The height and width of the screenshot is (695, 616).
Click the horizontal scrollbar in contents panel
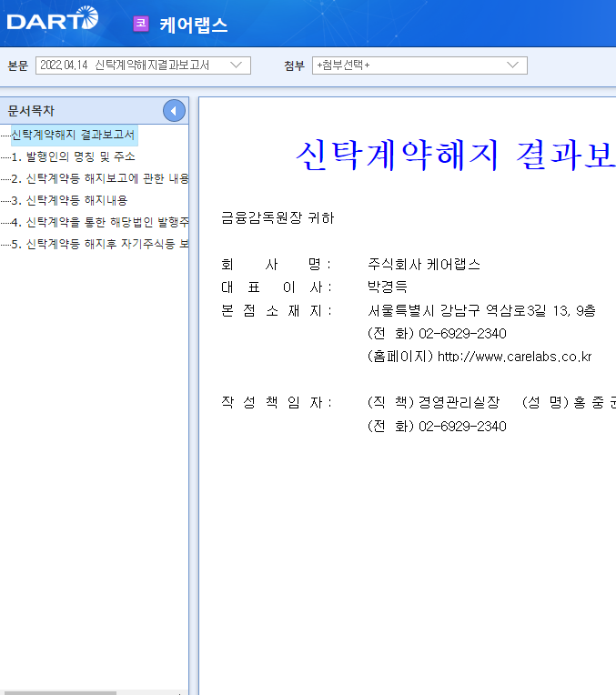(x=60, y=693)
